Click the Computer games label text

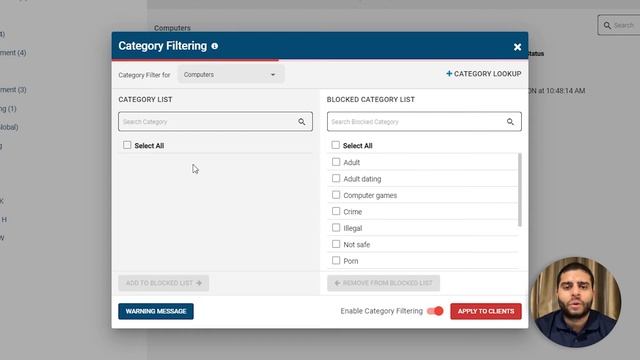click(370, 196)
